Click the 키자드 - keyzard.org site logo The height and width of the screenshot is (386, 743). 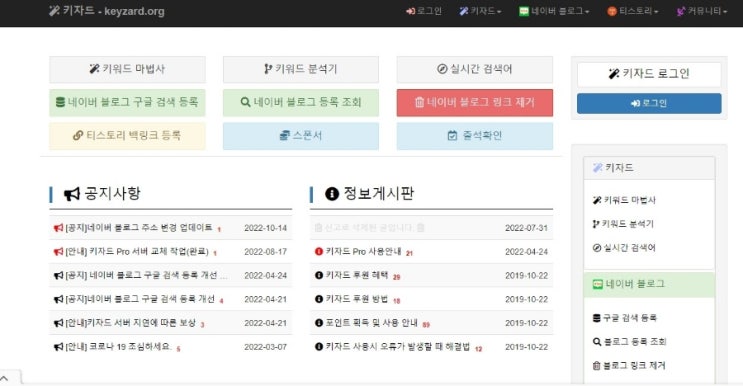(107, 11)
